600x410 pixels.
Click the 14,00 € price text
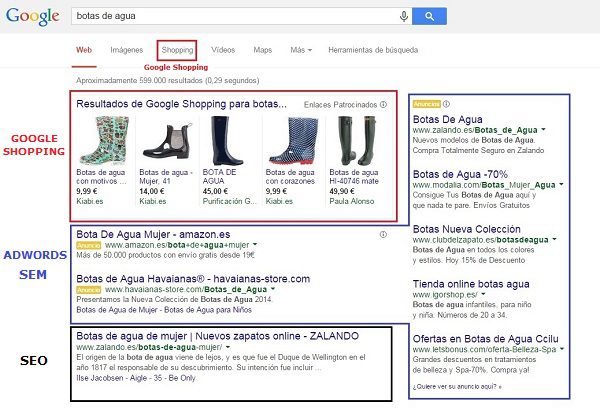coord(152,191)
